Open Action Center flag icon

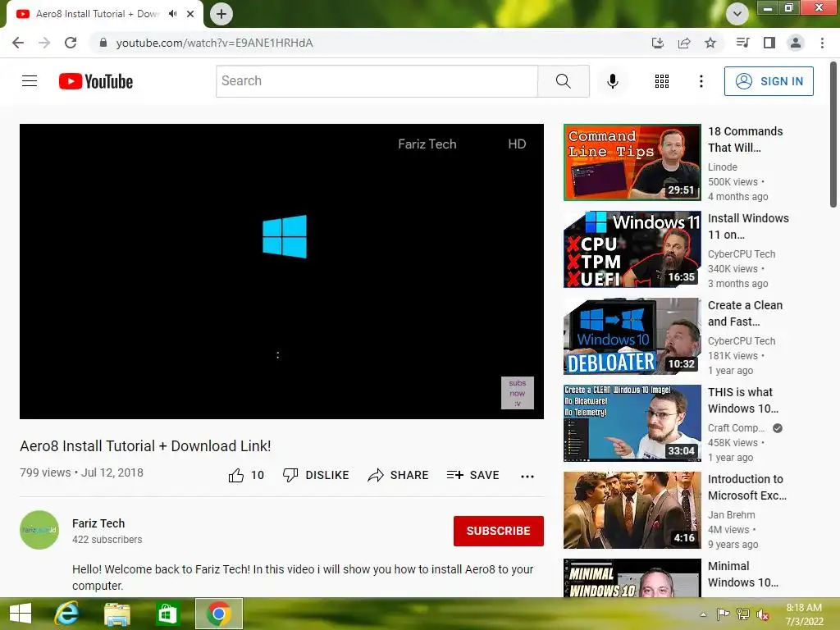723,614
